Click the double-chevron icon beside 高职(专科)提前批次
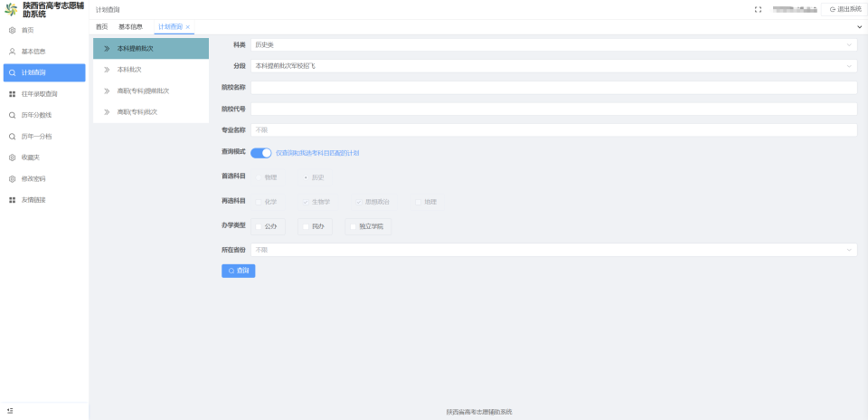The width and height of the screenshot is (868, 420). click(x=107, y=91)
